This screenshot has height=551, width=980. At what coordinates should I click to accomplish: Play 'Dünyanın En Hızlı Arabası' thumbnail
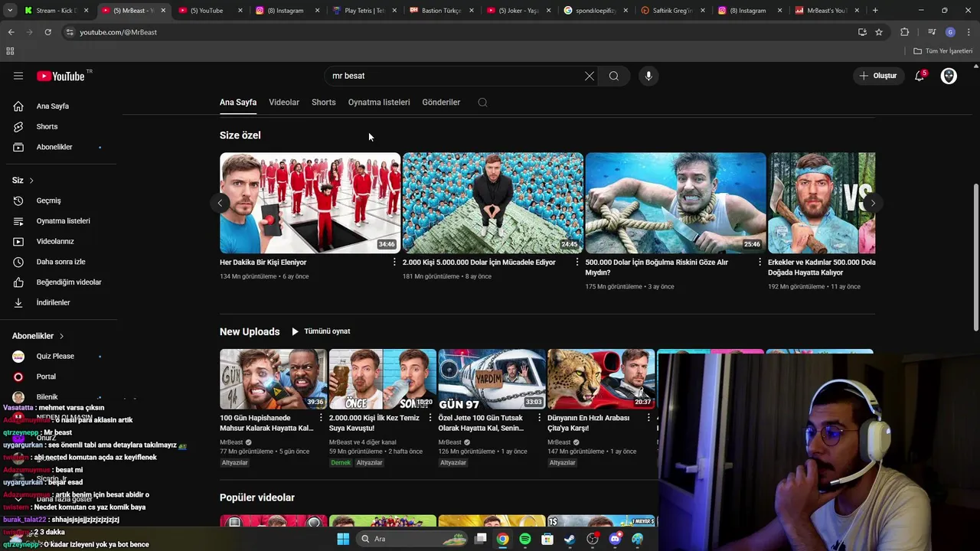[601, 379]
